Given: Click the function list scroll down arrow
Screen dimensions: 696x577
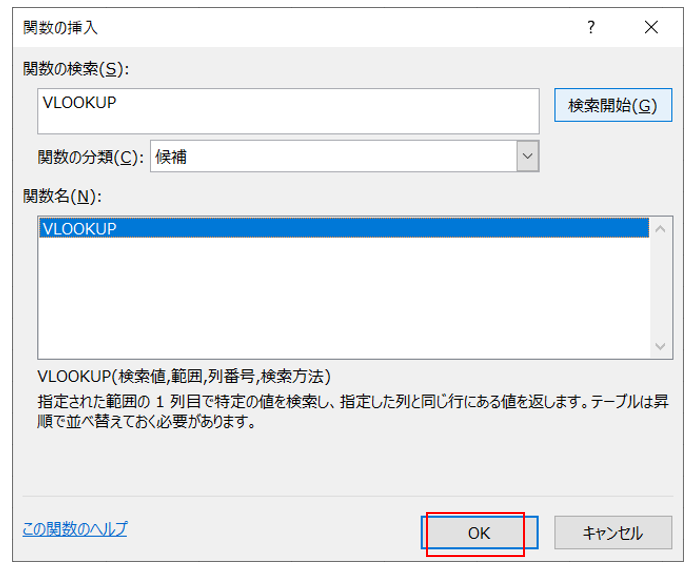Looking at the screenshot, I should point(662,346).
